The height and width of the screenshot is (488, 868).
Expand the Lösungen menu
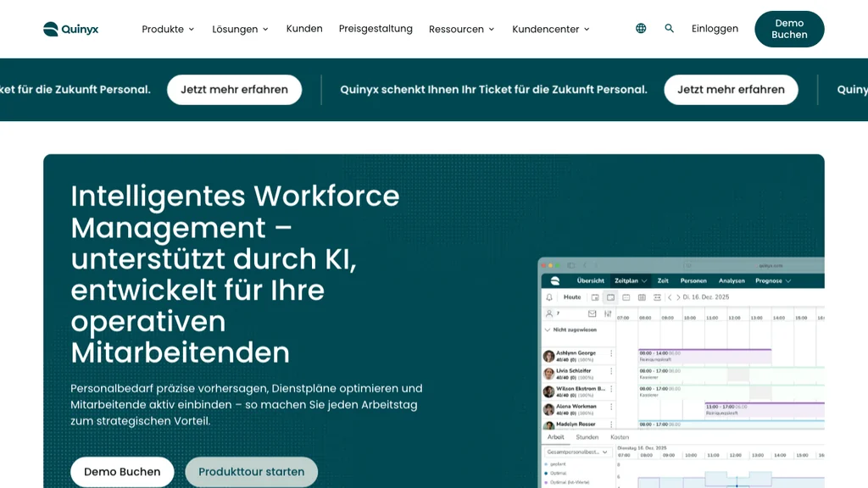(x=240, y=29)
